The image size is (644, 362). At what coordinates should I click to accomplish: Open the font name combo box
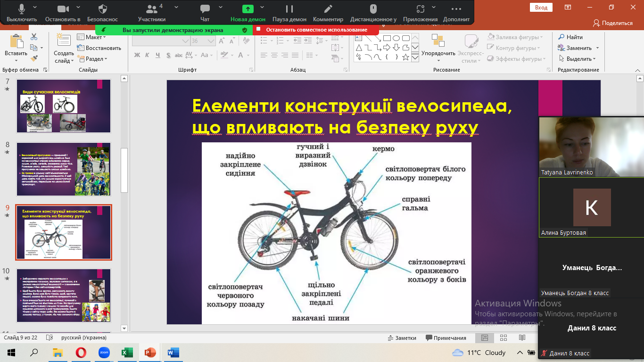pos(160,41)
